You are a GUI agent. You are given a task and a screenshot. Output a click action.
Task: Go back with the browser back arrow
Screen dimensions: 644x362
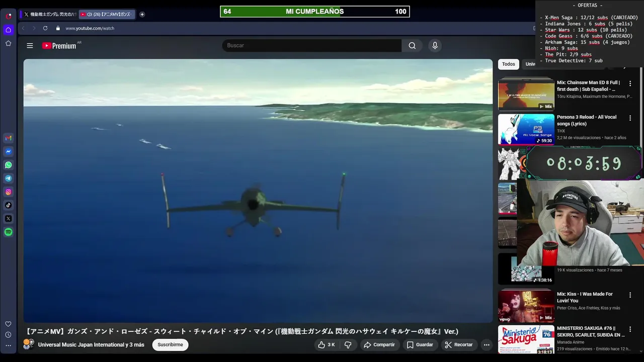(23, 28)
